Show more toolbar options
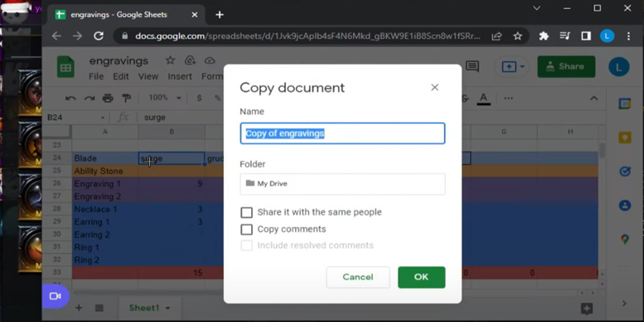This screenshot has height=322, width=644. (508, 98)
